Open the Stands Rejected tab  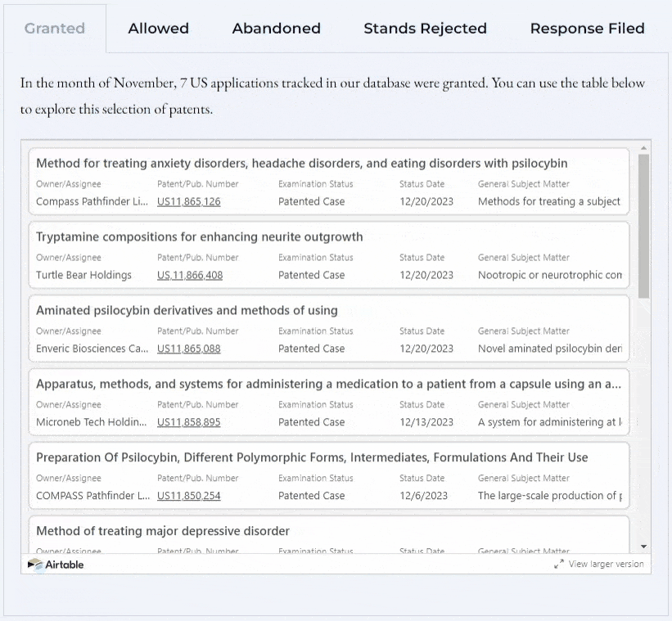pyautogui.click(x=425, y=29)
